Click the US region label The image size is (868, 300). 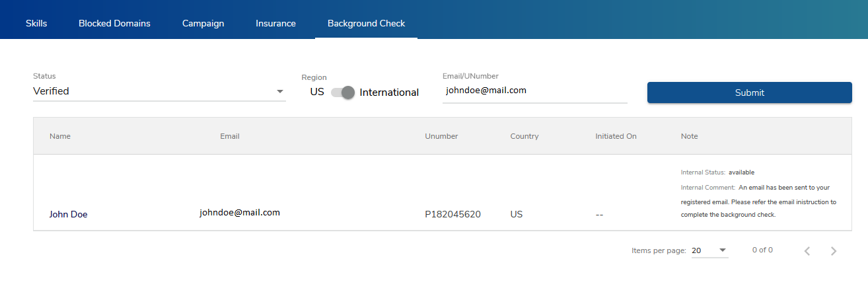317,93
